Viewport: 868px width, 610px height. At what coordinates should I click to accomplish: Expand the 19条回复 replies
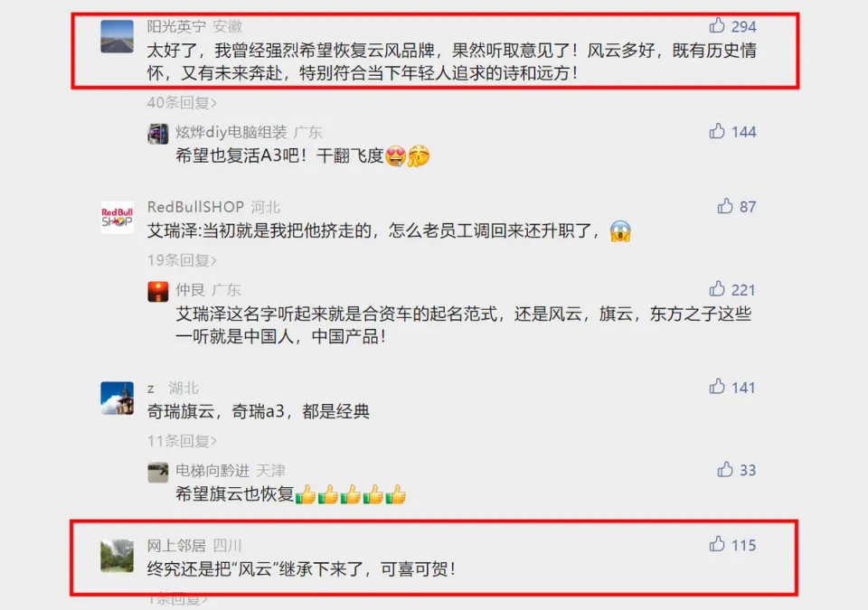(x=182, y=260)
